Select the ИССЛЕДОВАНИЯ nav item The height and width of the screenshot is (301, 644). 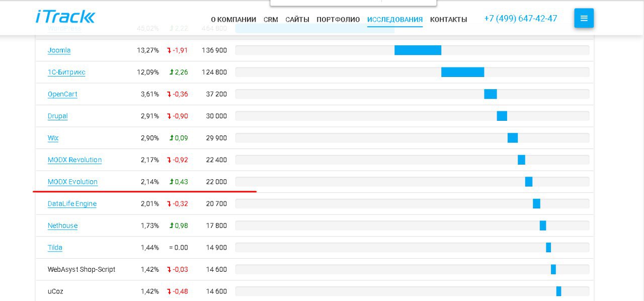point(395,20)
